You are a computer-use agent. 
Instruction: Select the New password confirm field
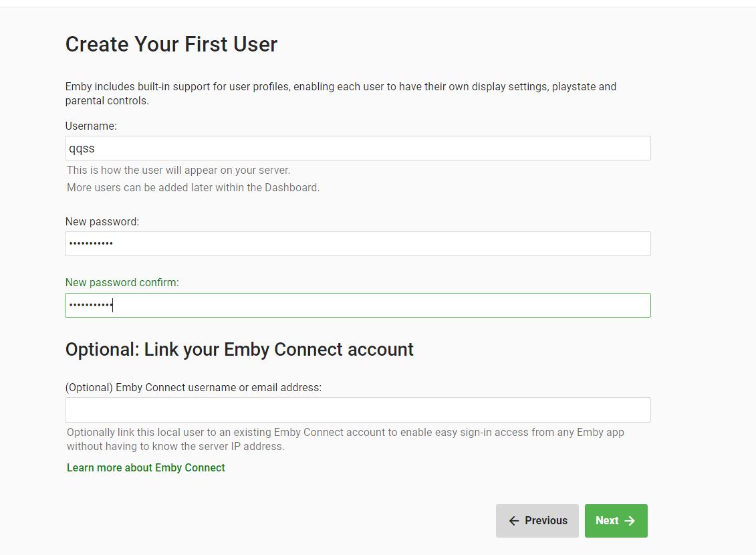pyautogui.click(x=358, y=306)
